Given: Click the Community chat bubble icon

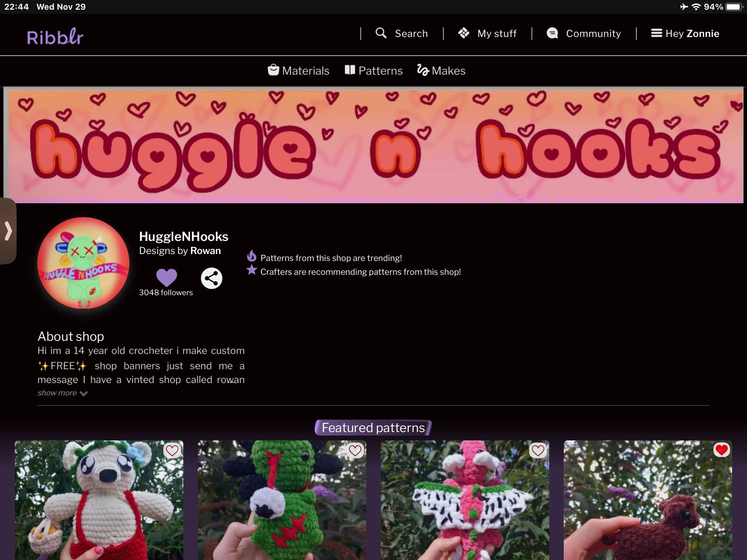Looking at the screenshot, I should [x=552, y=33].
